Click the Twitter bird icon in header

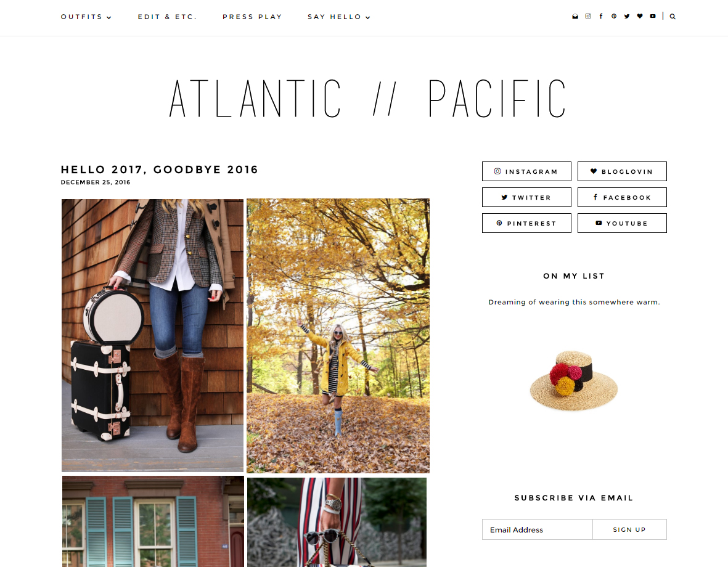click(x=627, y=16)
